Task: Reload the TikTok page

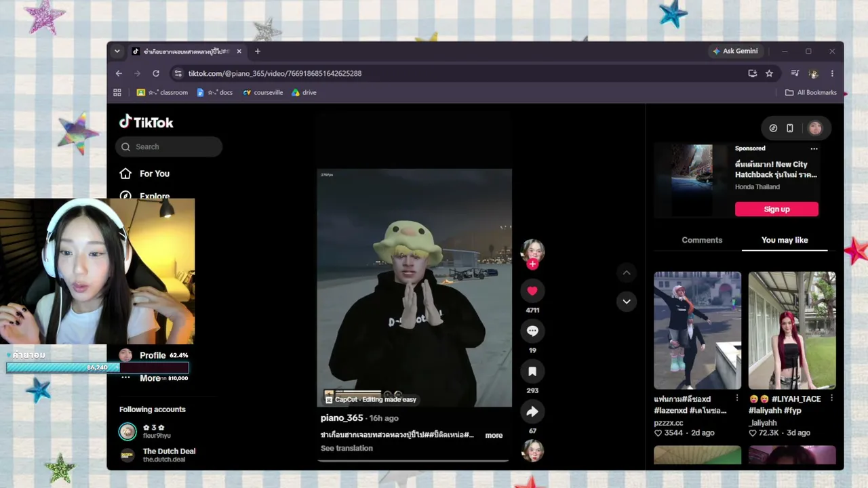Action: [156, 73]
